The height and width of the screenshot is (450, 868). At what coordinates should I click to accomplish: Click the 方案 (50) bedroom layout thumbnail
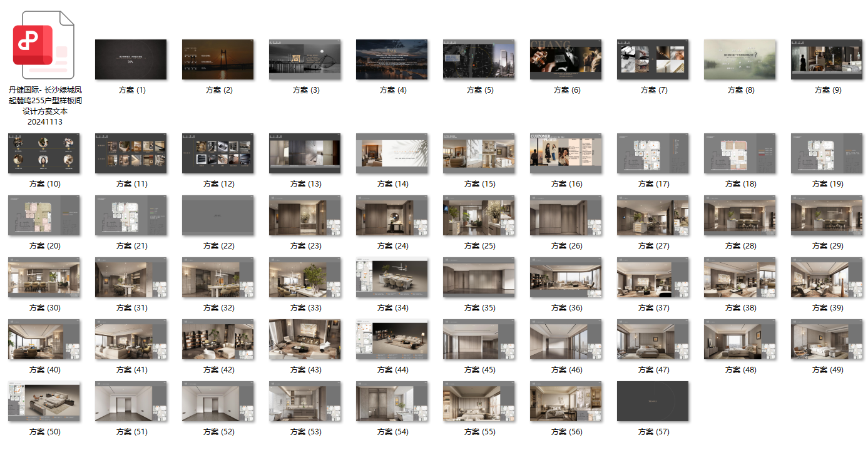(x=44, y=401)
